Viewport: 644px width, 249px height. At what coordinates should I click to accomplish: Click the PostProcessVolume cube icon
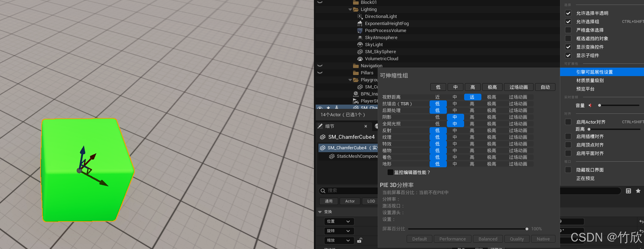click(360, 31)
